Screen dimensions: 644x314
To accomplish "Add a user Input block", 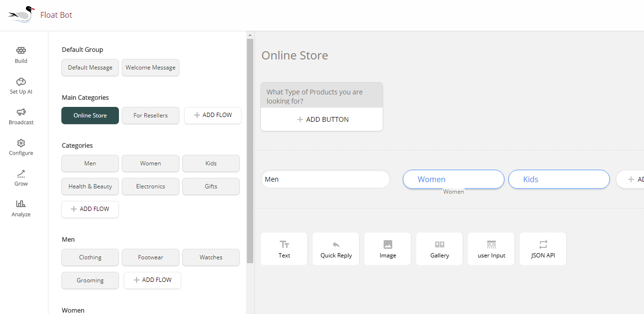I will click(x=492, y=249).
